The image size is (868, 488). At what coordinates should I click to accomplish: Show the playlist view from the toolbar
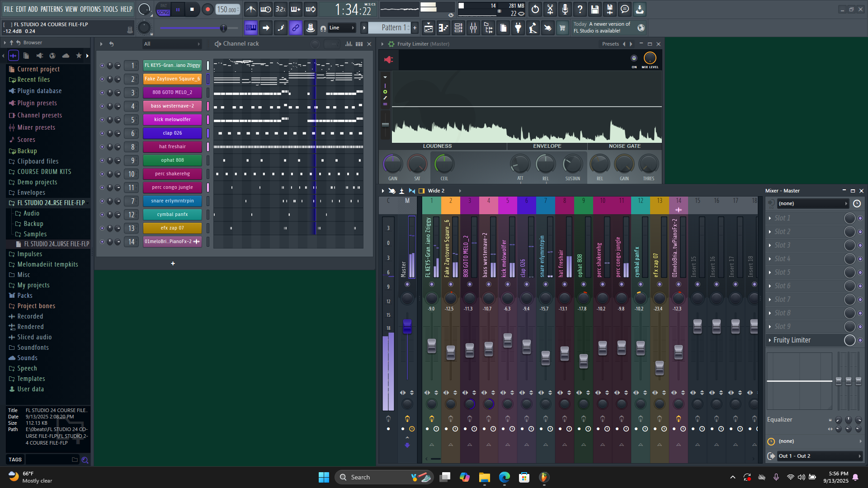[x=429, y=28]
